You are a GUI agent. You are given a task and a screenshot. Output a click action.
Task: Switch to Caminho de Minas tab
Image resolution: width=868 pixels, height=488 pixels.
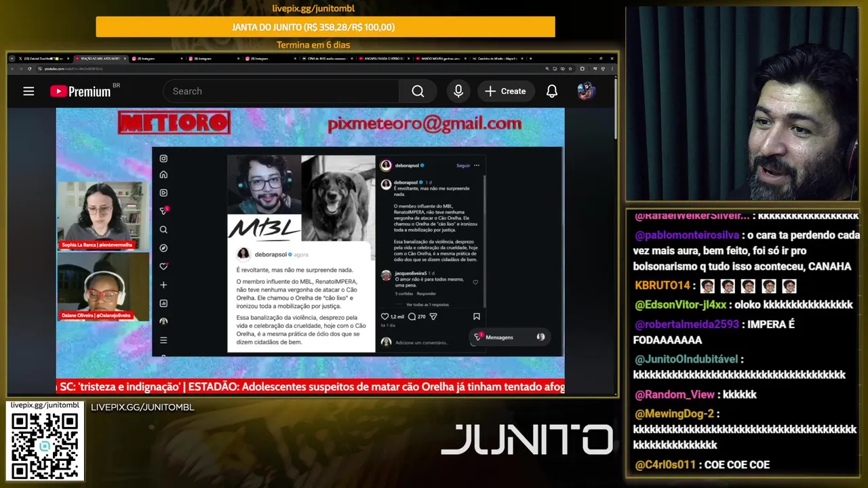point(497,58)
